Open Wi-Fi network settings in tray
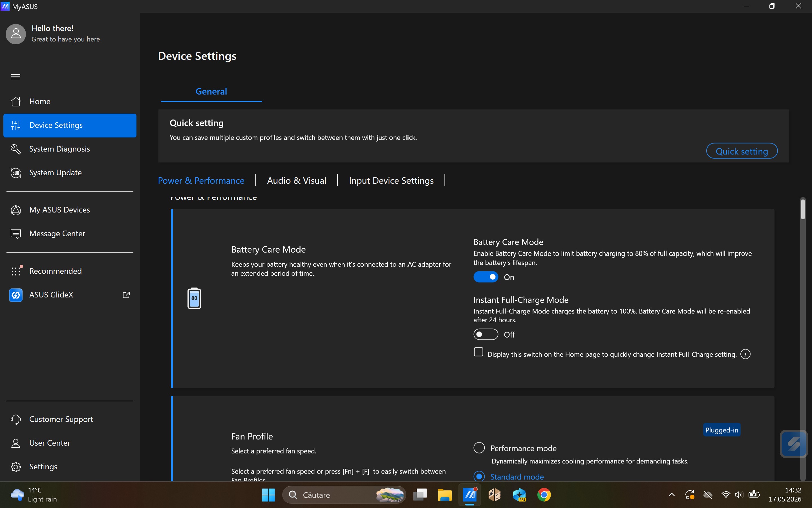 click(x=725, y=494)
